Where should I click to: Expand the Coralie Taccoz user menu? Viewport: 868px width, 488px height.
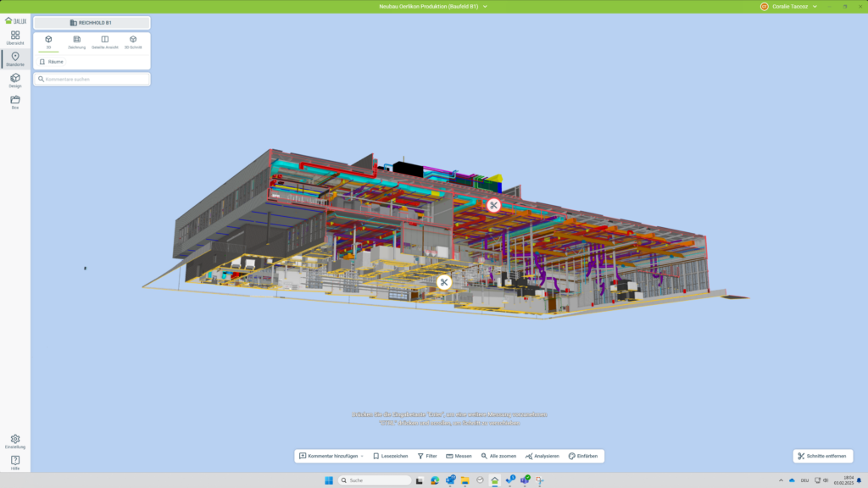coord(815,6)
